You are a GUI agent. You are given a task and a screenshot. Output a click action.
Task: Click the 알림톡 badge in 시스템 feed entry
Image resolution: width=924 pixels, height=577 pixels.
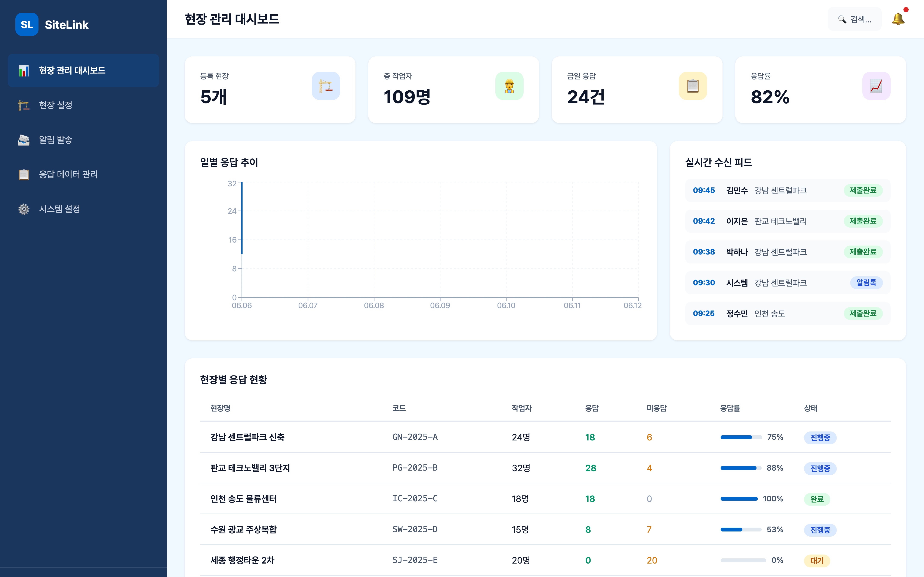coord(866,283)
